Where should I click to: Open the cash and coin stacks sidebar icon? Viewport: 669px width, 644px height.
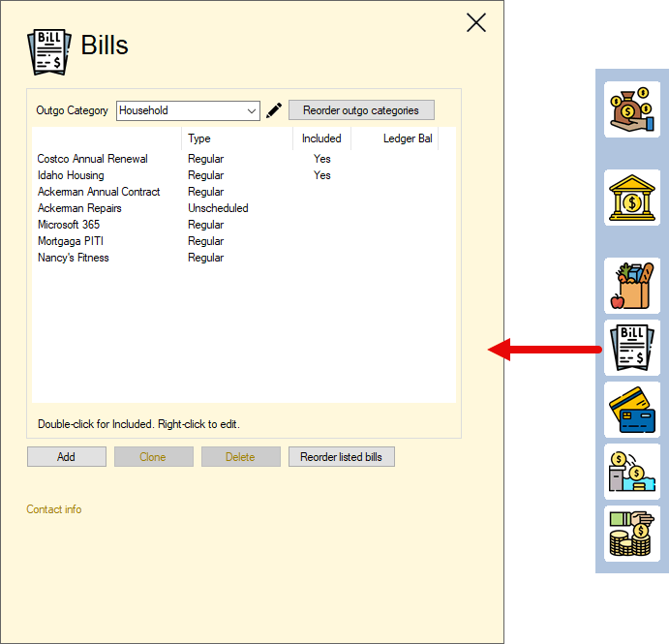tap(632, 534)
